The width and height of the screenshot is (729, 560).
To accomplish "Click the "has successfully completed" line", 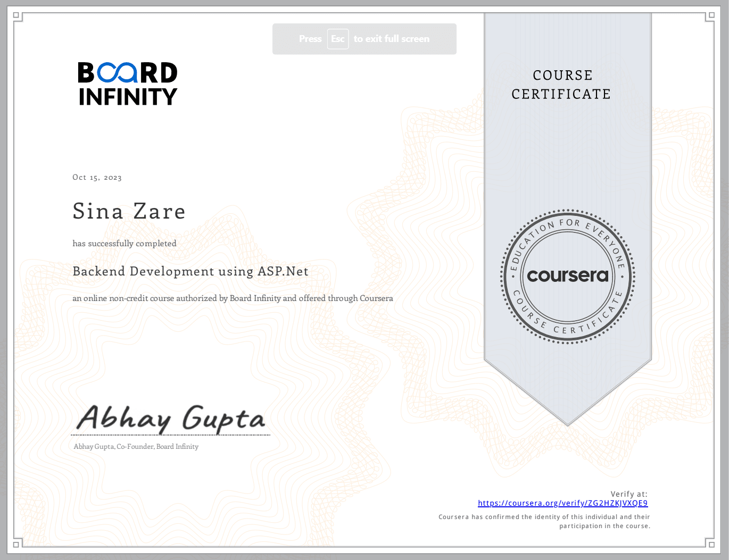I will [125, 244].
